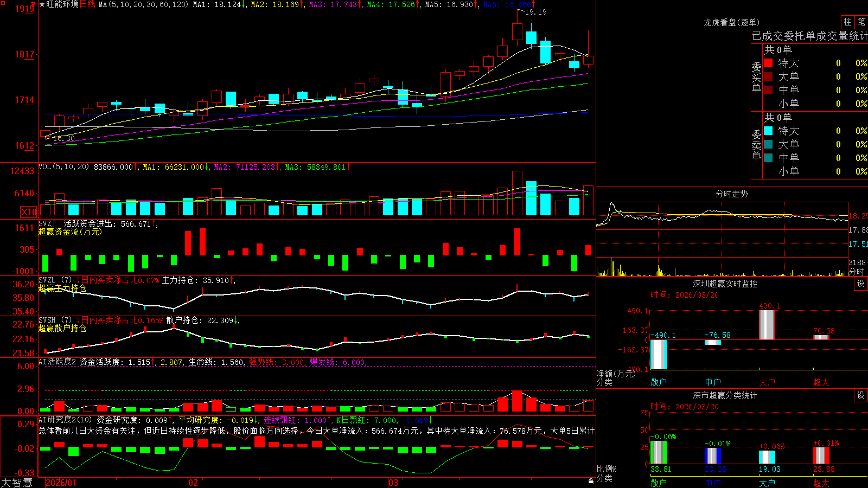868x488 pixels.
Task: Select the 深圳超赢实时监控 panel title
Action: point(725,284)
